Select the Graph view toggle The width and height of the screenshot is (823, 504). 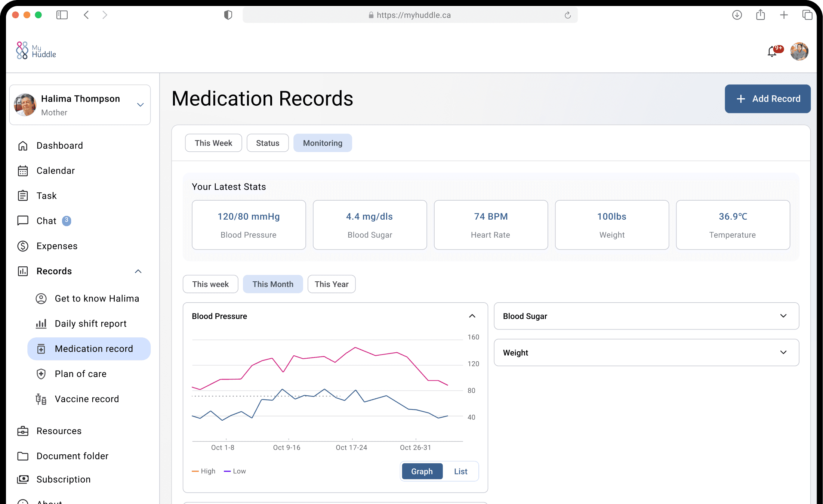422,471
